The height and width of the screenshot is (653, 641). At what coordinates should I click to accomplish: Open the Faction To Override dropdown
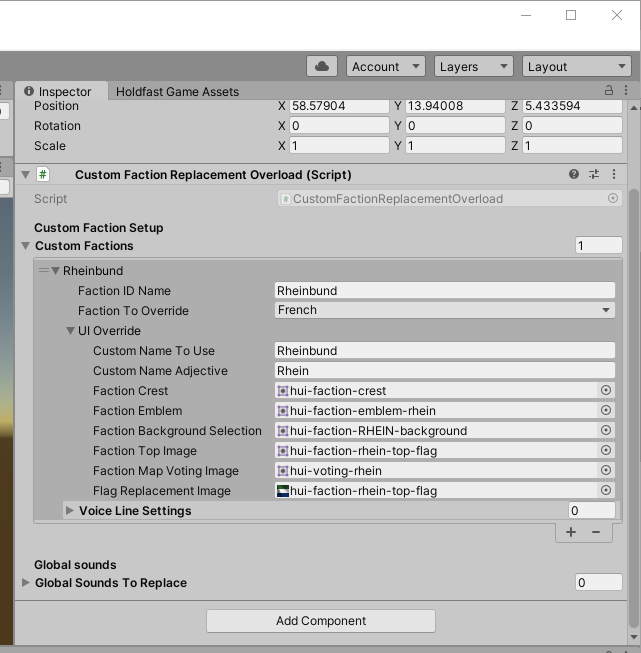(445, 311)
